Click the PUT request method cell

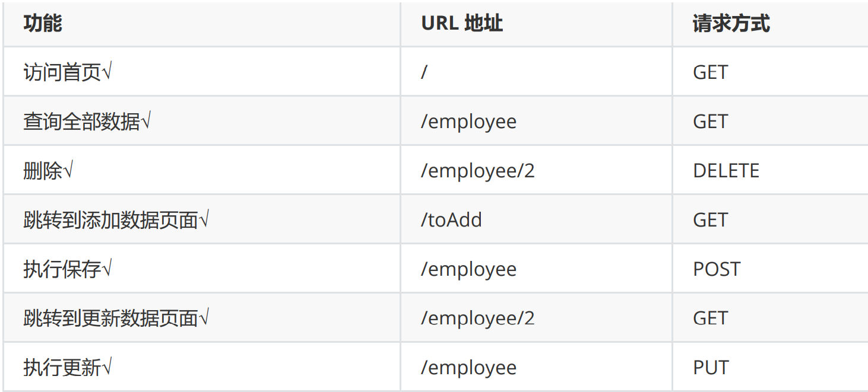tap(711, 368)
